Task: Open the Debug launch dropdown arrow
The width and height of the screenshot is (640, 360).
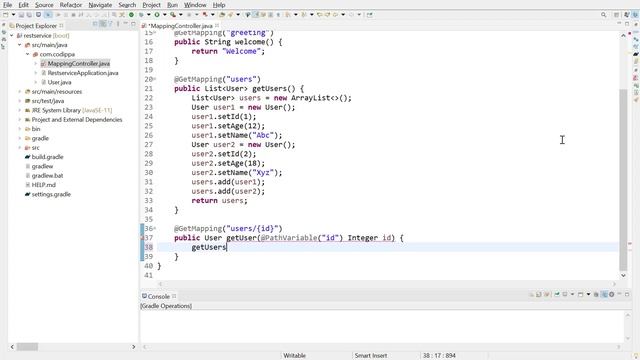Action: pyautogui.click(x=149, y=15)
